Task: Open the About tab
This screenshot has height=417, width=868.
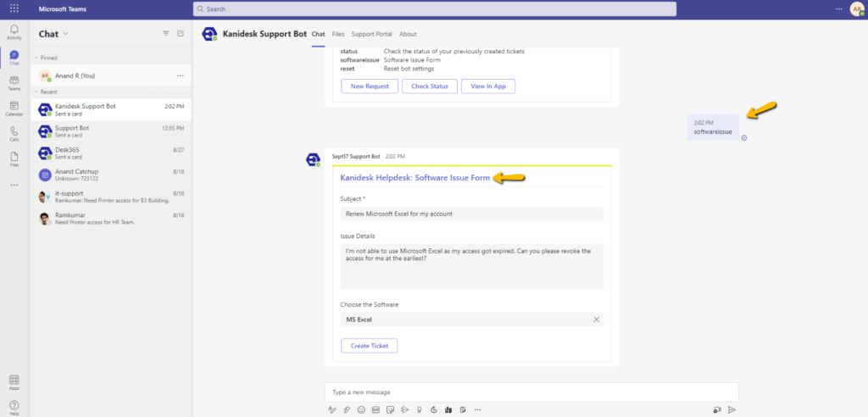Action: point(408,34)
